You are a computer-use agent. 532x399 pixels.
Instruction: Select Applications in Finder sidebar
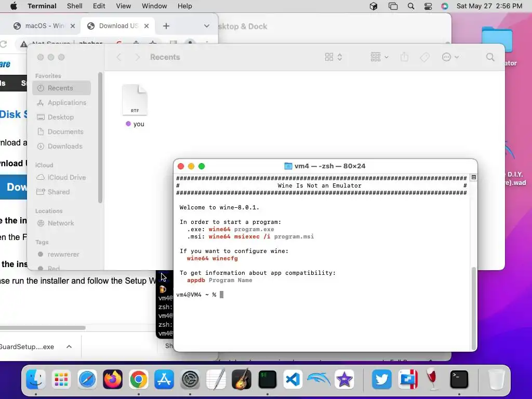point(62,102)
